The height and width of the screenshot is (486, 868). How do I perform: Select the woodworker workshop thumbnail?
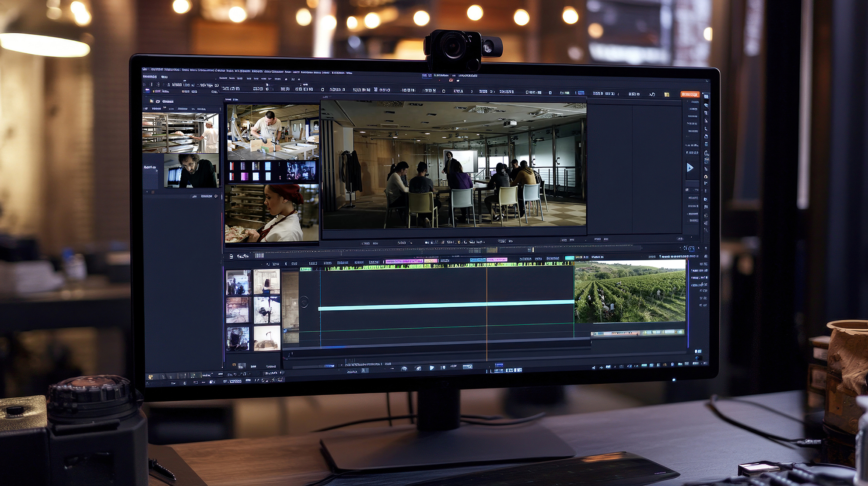272,132
